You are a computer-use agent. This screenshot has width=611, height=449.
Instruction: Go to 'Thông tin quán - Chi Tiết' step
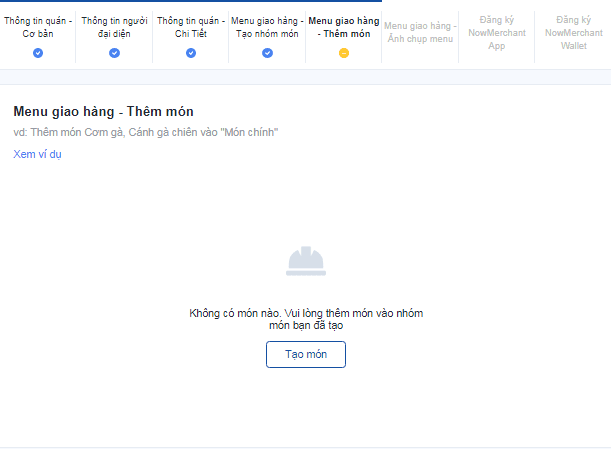click(x=191, y=27)
